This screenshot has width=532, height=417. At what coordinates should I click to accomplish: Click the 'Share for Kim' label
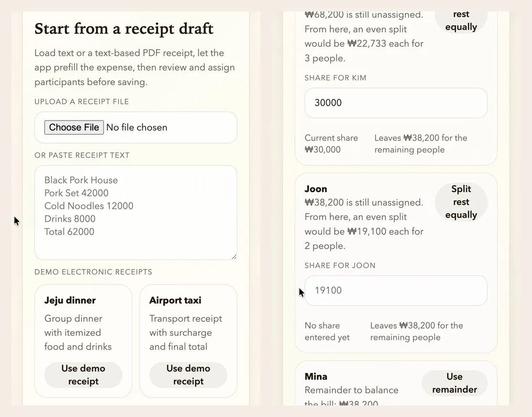click(335, 78)
